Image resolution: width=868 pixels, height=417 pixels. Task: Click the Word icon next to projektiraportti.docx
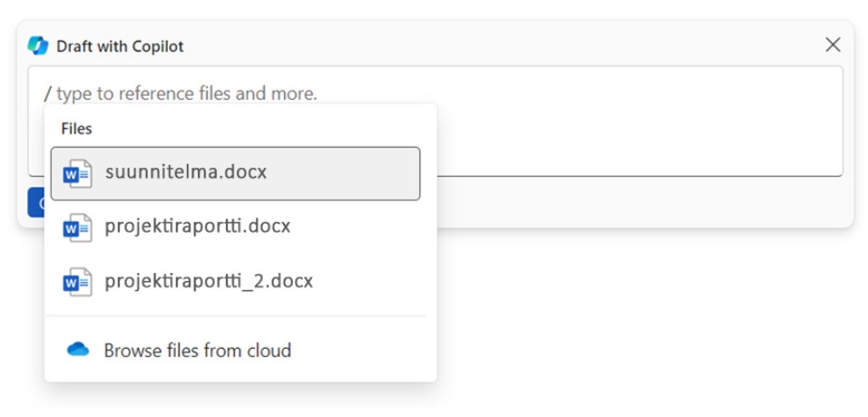click(77, 228)
